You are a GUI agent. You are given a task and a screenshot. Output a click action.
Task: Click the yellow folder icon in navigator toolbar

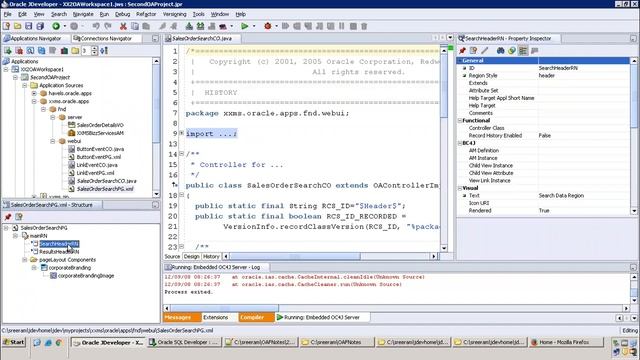pyautogui.click(x=75, y=51)
